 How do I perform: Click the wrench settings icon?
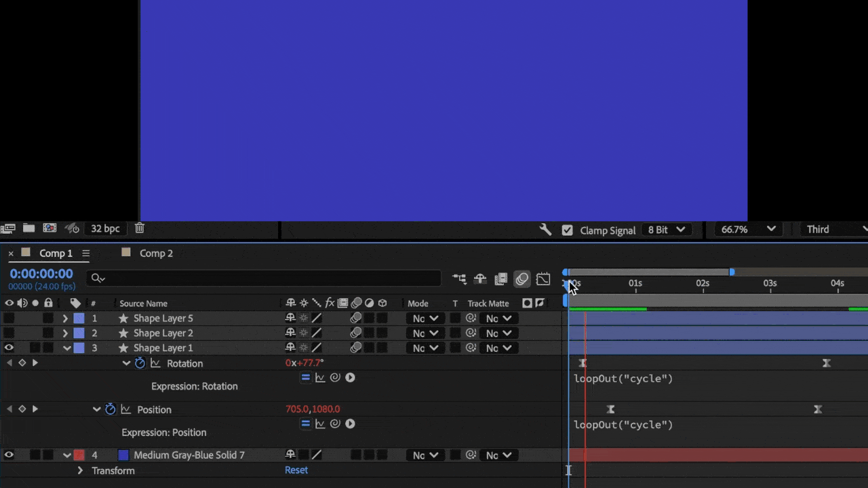click(x=545, y=230)
